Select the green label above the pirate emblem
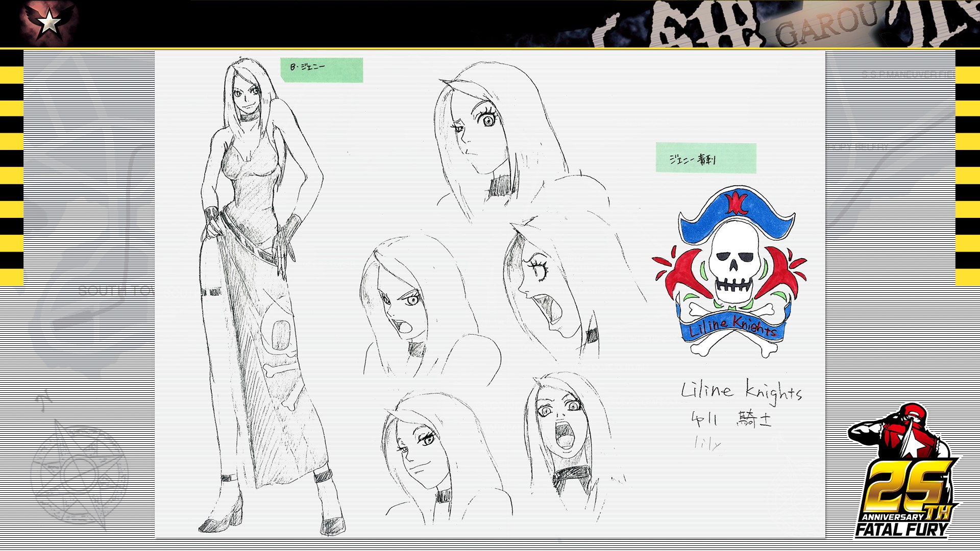Viewport: 980px width, 551px height. click(x=705, y=158)
